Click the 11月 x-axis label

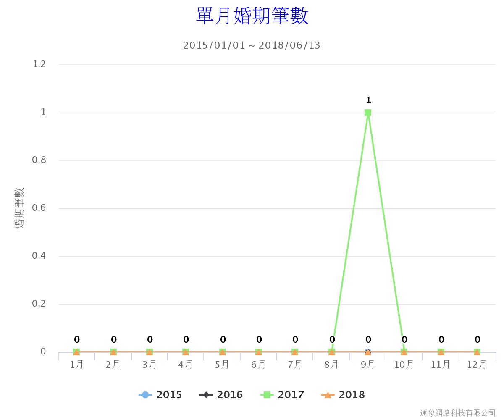(441, 365)
